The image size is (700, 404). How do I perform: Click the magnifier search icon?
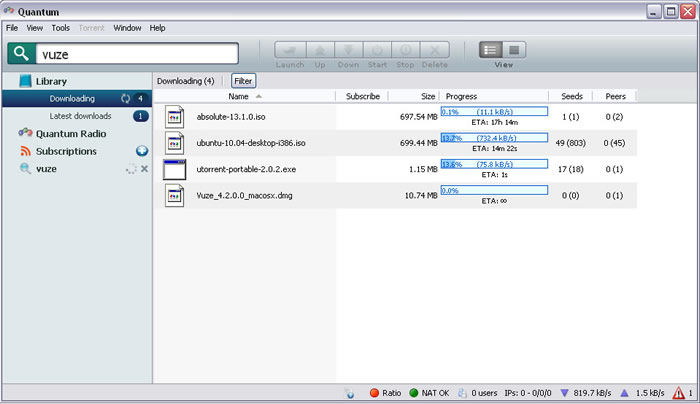pyautogui.click(x=21, y=54)
